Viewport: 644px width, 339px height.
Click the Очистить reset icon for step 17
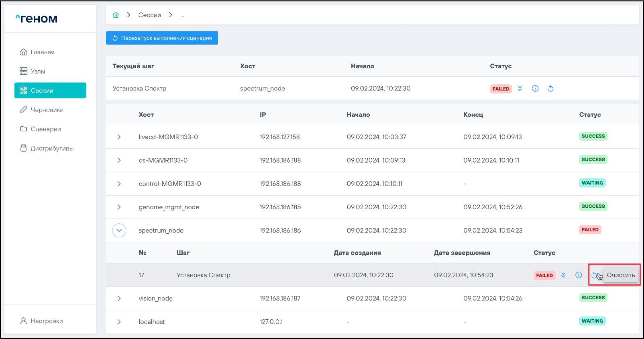(x=594, y=275)
